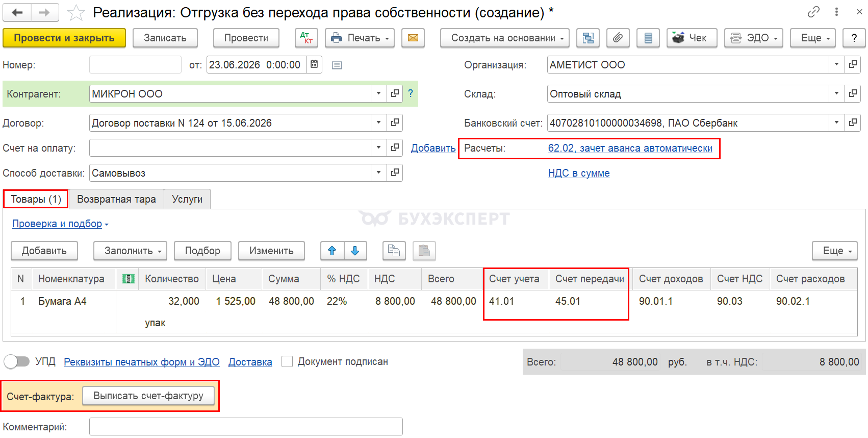Screen dimensions: 868x438
Task: Open the Доставка link
Action: 250,362
